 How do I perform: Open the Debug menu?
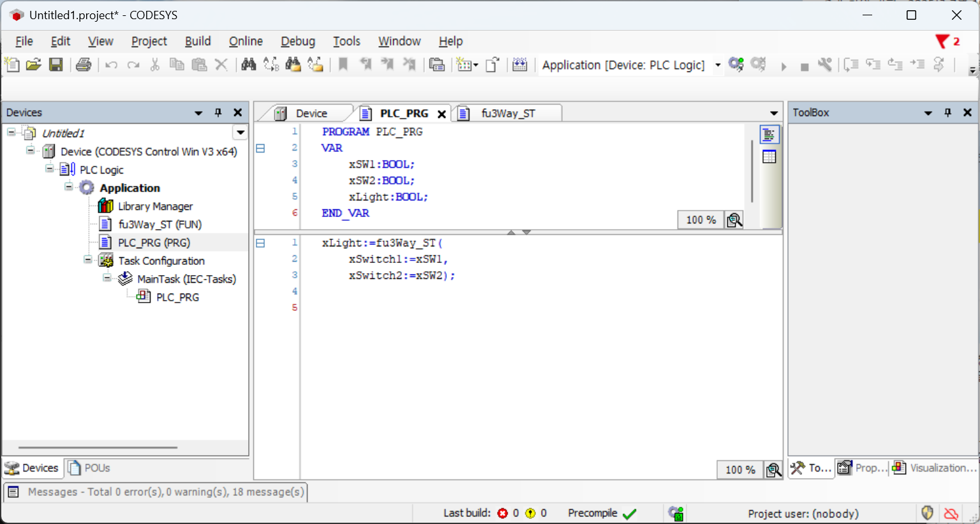point(298,41)
